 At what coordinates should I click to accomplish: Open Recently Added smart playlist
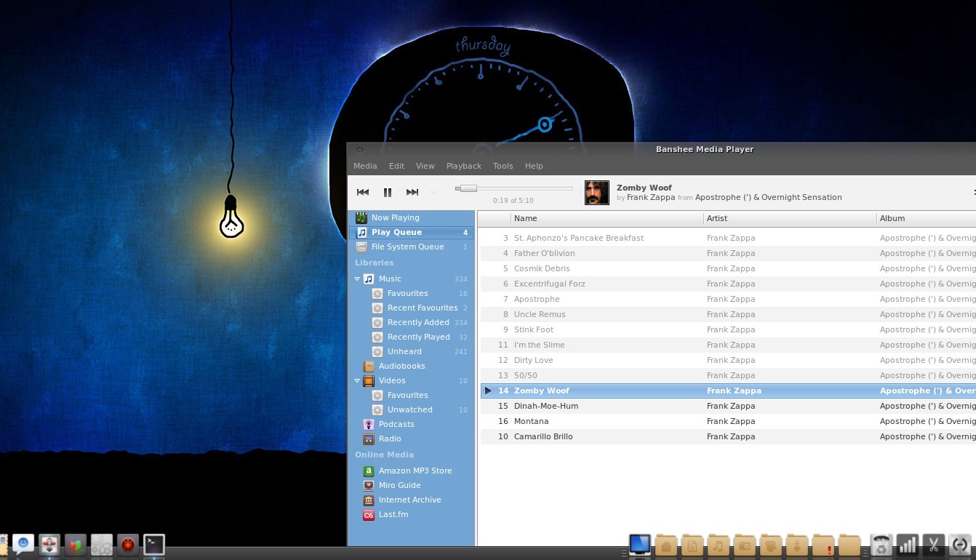pos(418,322)
